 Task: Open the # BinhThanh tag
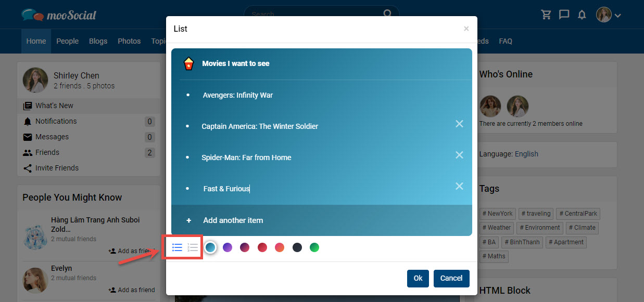pos(522,242)
